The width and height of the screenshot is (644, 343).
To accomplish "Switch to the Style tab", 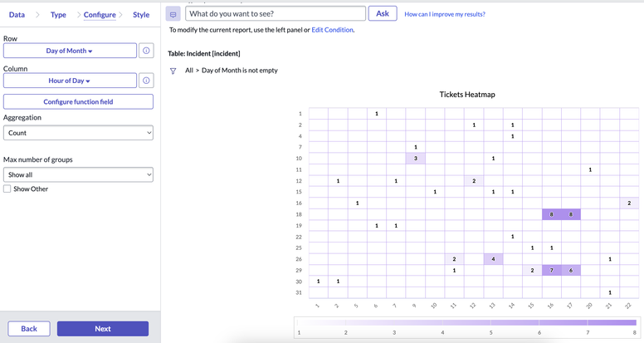I will pyautogui.click(x=141, y=15).
